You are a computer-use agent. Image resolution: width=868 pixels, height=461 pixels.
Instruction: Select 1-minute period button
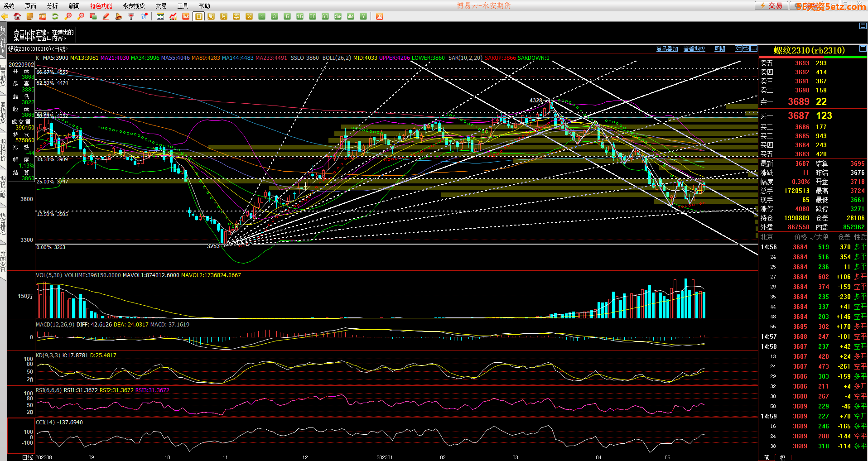tap(262, 16)
